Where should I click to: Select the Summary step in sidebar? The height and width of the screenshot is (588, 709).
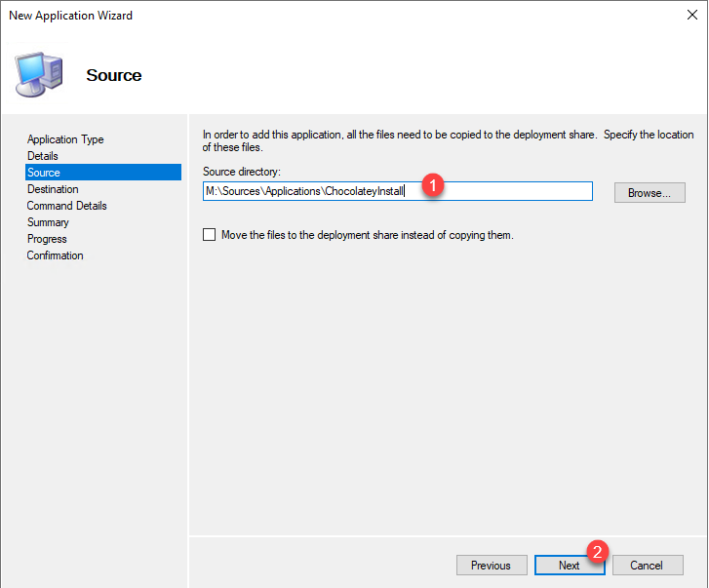coord(48,222)
